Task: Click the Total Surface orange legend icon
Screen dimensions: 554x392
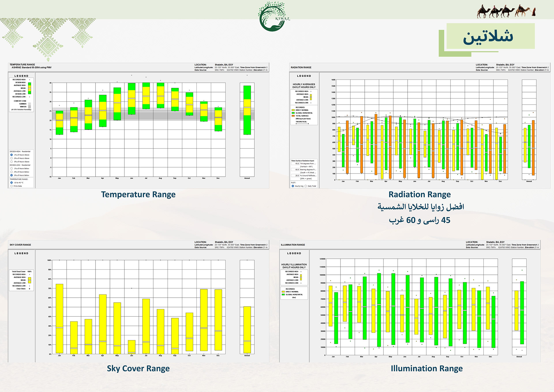Action: 293,116
